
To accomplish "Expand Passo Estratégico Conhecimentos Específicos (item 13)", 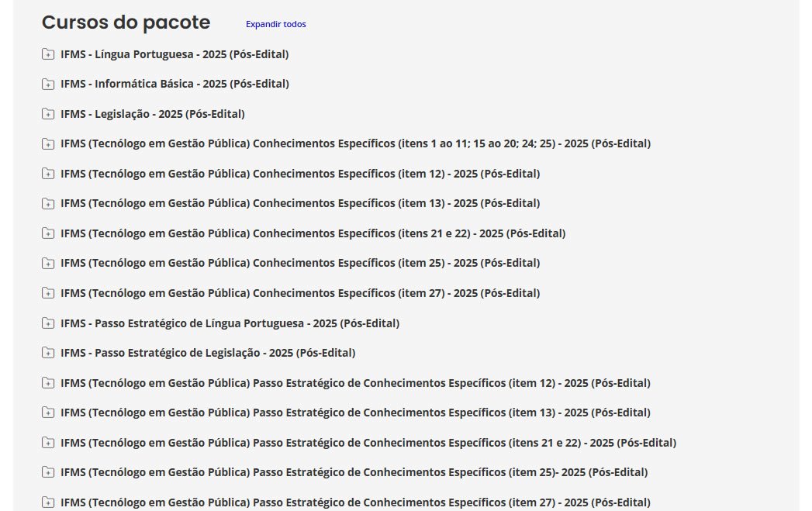I will click(355, 413).
